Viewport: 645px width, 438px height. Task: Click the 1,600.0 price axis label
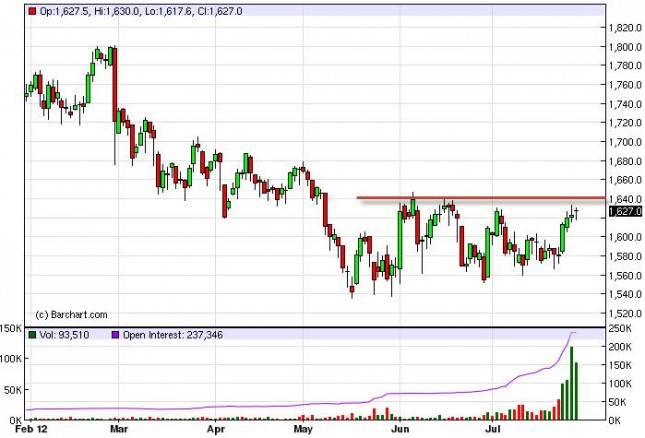pos(625,237)
